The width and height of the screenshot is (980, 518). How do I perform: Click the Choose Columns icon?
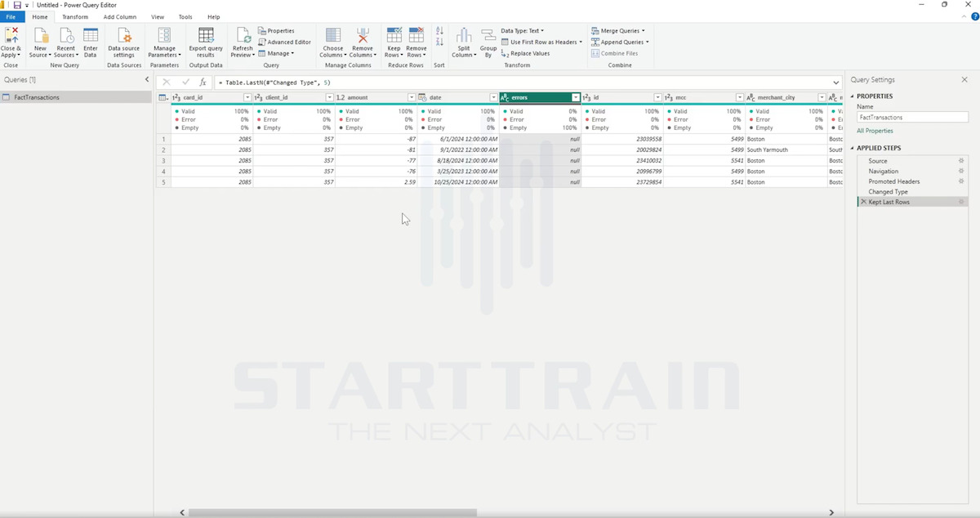(333, 35)
